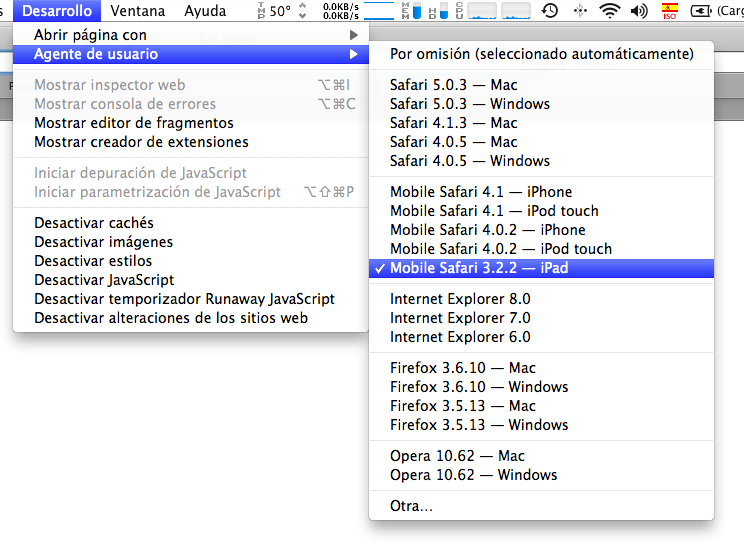The width and height of the screenshot is (744, 545).
Task: Select Firefox 3.6.10 — Mac agent
Action: click(541, 368)
